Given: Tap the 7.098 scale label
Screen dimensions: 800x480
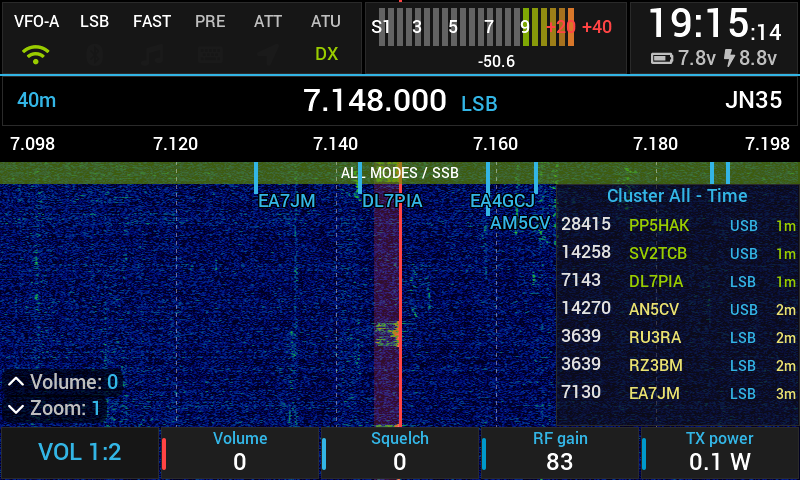Looking at the screenshot, I should [32, 144].
